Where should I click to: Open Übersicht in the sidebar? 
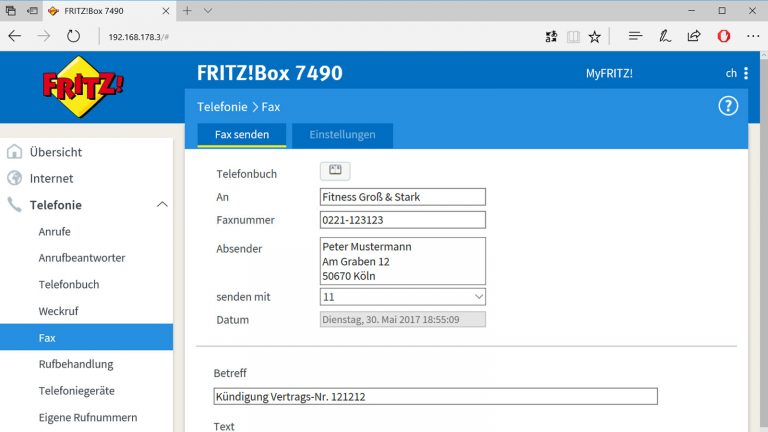tap(56, 152)
